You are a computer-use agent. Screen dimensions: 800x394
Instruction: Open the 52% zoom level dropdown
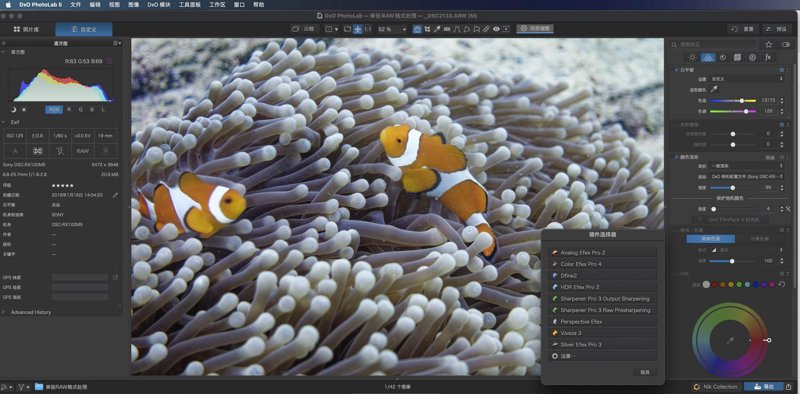click(392, 29)
